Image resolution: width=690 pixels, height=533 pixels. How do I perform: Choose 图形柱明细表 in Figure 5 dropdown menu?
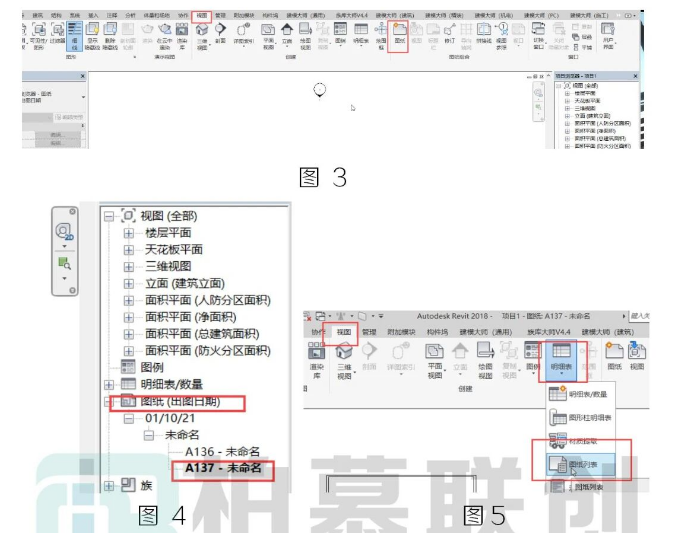coord(580,417)
